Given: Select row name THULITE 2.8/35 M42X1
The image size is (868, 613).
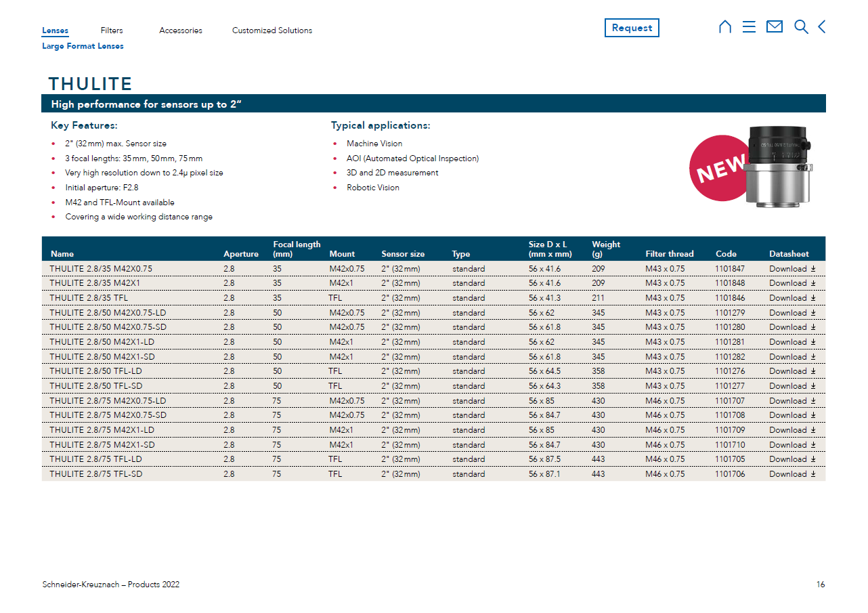Looking at the screenshot, I should pos(95,283).
